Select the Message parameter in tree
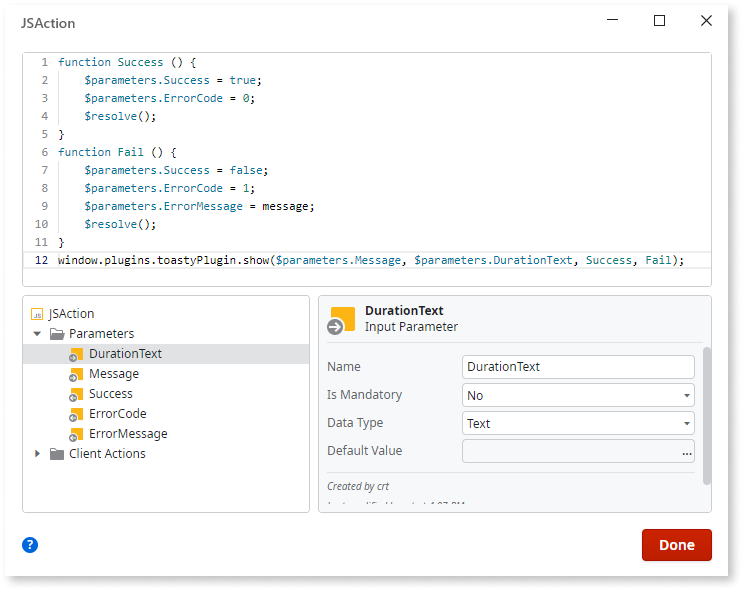743x591 pixels. point(113,374)
